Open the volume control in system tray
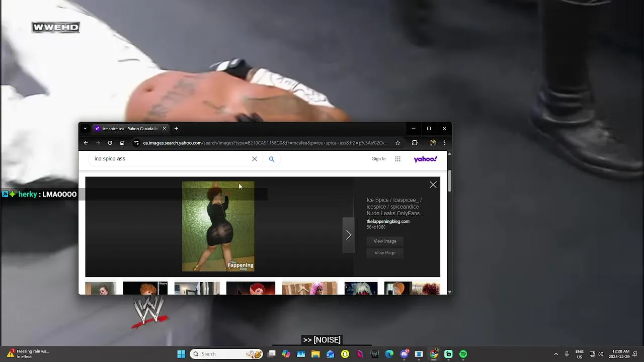Viewport: 644px width, 362px height. click(x=600, y=354)
